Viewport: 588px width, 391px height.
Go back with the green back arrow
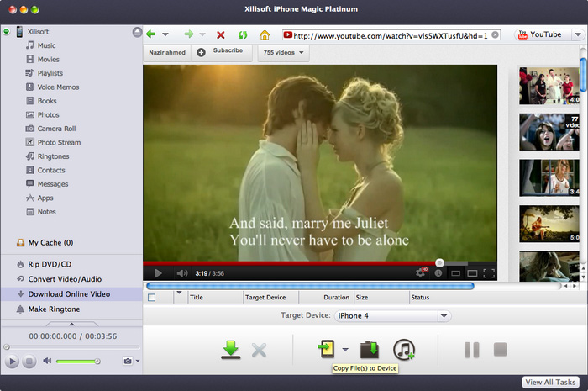coord(151,35)
